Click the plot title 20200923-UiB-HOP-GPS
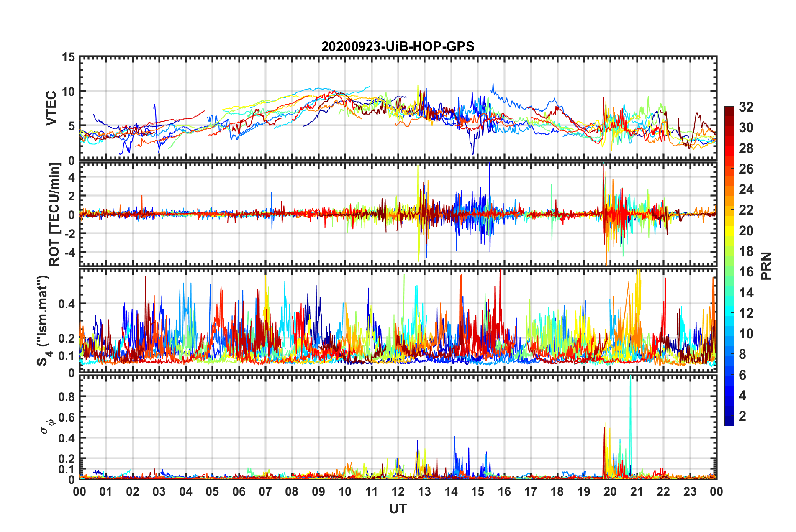 tap(398, 46)
